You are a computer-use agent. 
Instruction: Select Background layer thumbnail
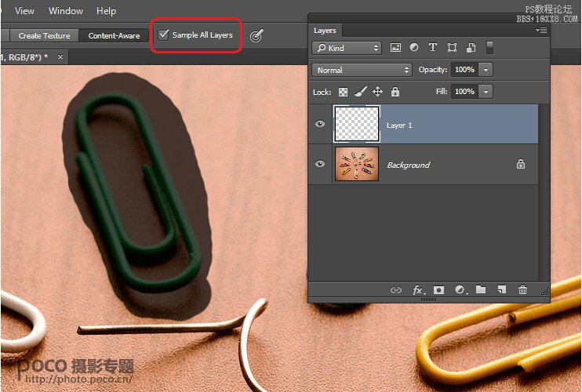click(x=357, y=164)
